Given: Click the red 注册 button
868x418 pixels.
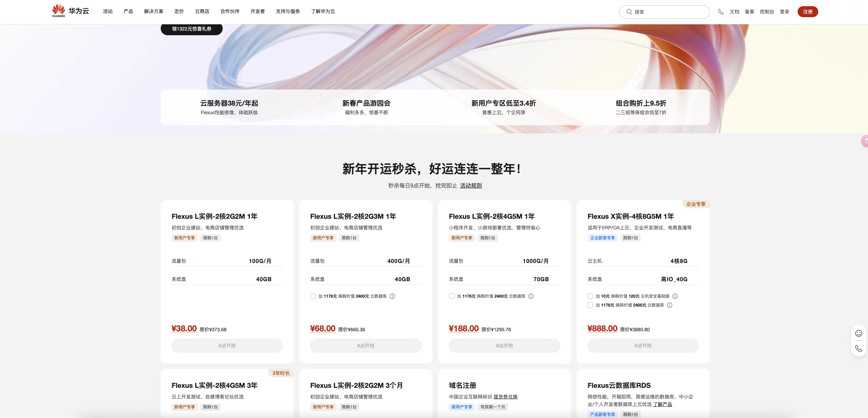Looking at the screenshot, I should click(807, 12).
